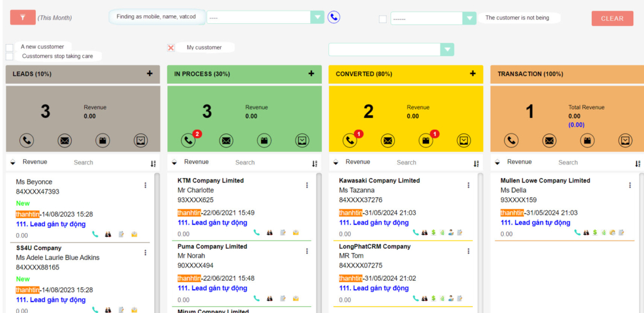Toggle 'Cusstomers stop taking care' checkbox
This screenshot has width=644, height=313.
click(9, 56)
